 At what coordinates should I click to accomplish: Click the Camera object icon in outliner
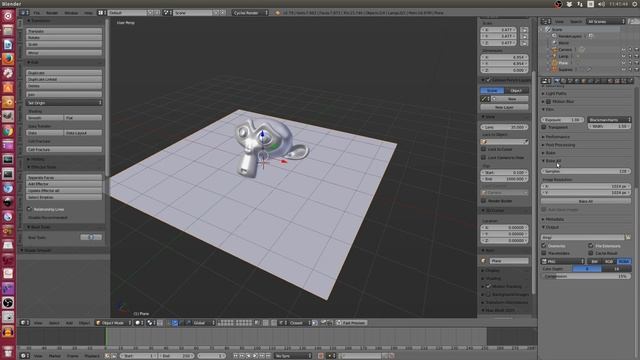click(x=555, y=49)
